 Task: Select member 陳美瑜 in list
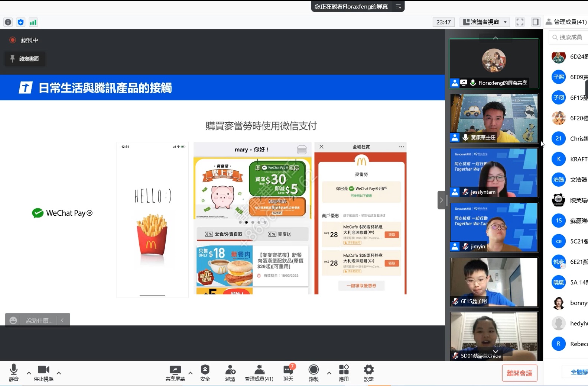(568, 200)
